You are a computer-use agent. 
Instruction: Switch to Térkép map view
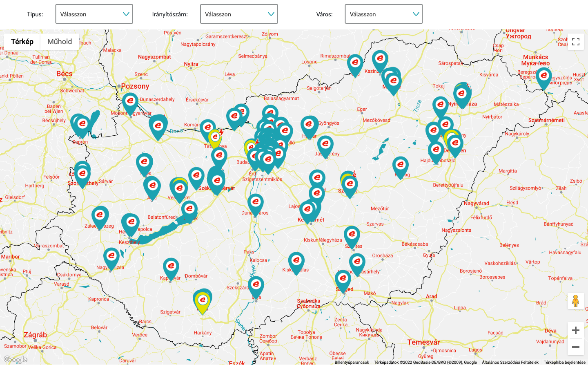(x=22, y=42)
